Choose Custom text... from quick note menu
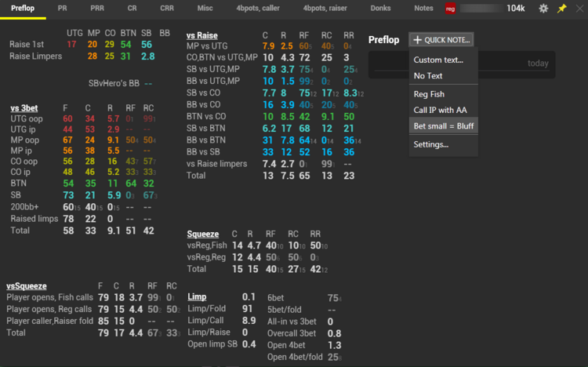This screenshot has width=588, height=367. [438, 60]
